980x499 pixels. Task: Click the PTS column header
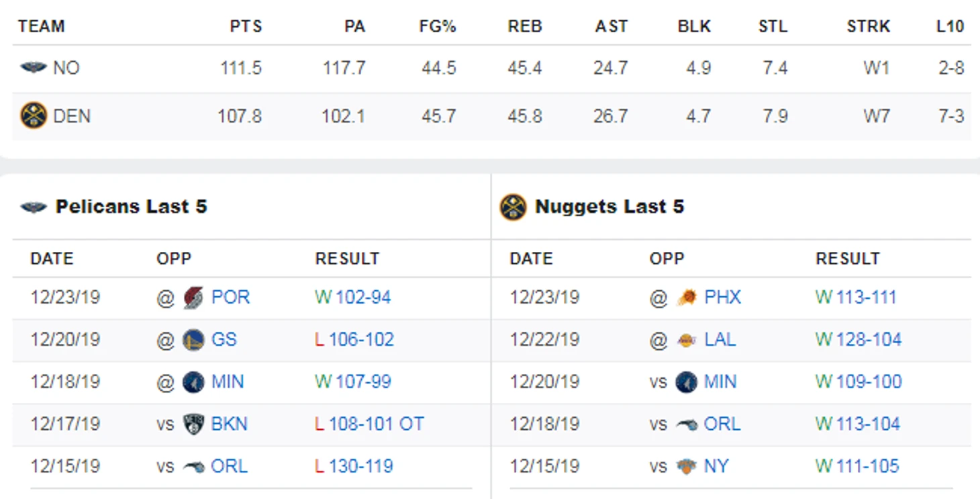click(x=246, y=27)
